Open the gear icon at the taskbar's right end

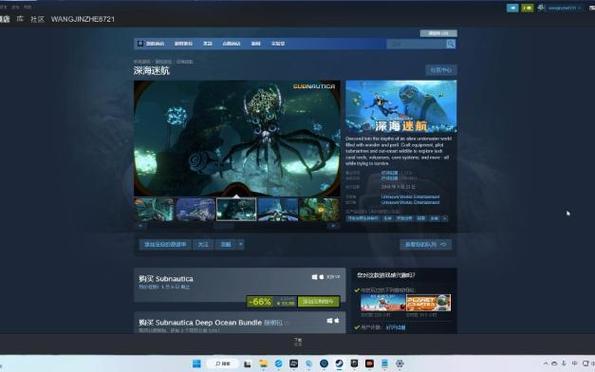point(400,364)
